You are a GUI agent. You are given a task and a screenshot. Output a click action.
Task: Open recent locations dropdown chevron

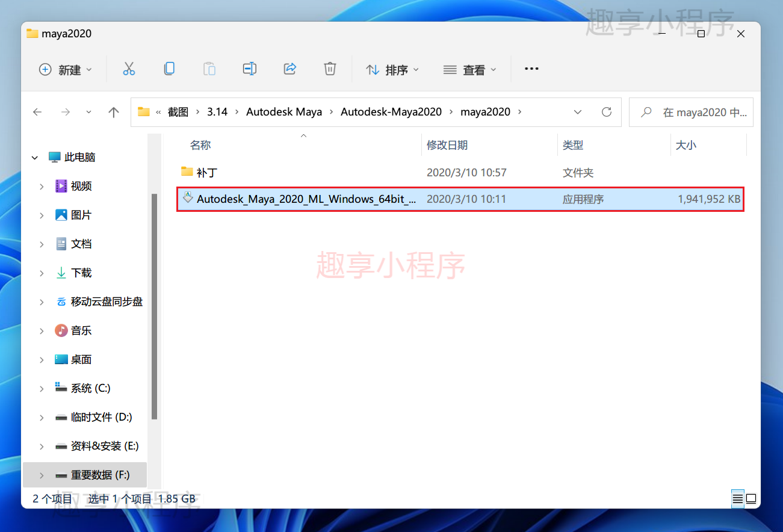point(89,112)
